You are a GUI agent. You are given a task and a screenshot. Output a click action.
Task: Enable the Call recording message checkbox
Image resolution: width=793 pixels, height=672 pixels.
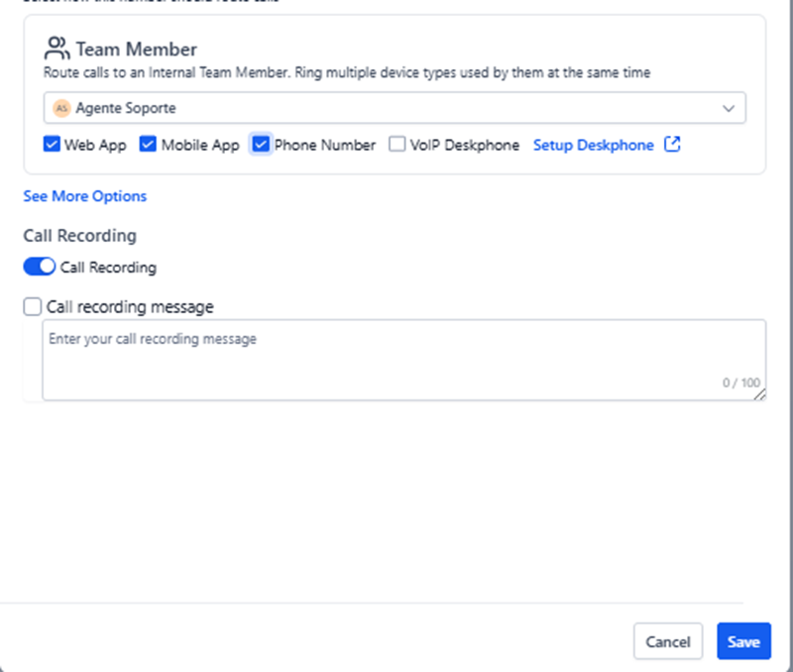click(33, 307)
